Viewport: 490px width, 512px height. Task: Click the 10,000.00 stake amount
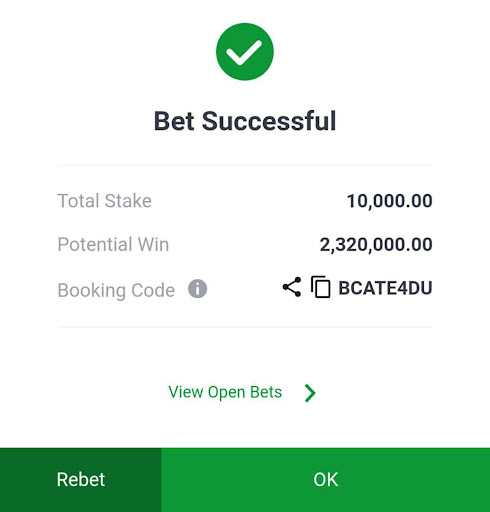(x=390, y=201)
